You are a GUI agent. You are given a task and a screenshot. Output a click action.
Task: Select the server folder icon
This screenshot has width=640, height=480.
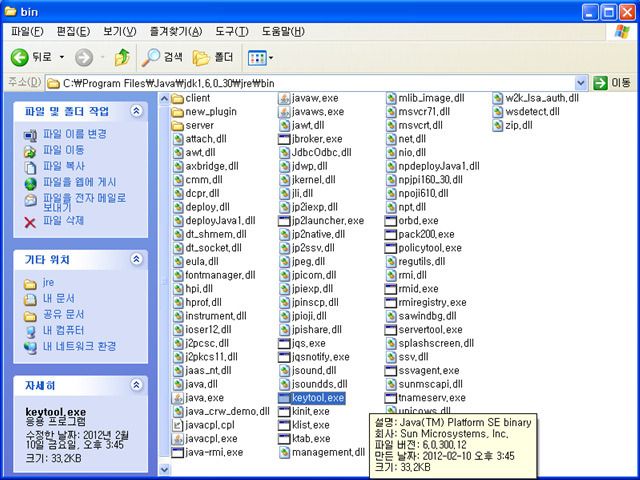click(177, 125)
